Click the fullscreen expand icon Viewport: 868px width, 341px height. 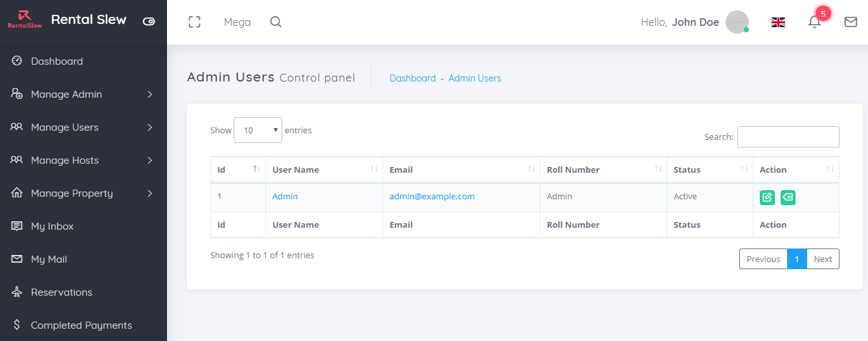pyautogui.click(x=194, y=22)
